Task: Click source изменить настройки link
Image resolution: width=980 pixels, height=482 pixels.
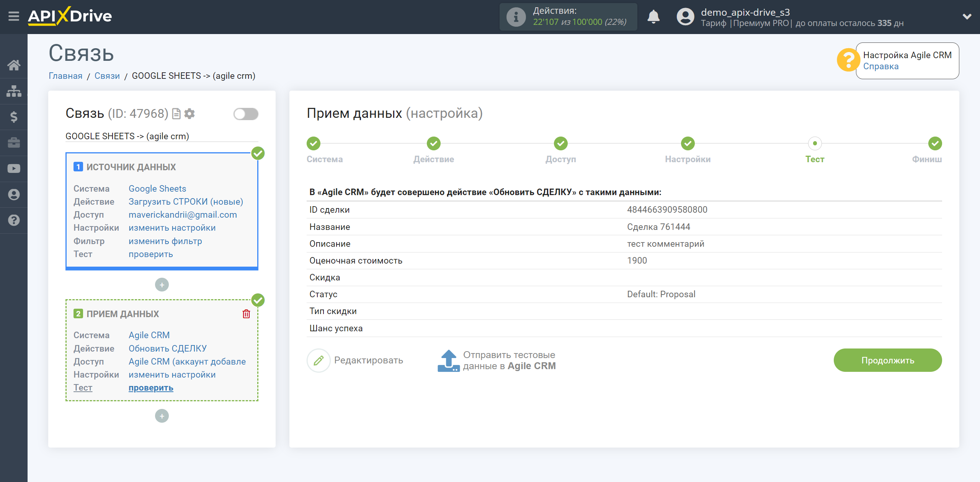Action: 172,227
